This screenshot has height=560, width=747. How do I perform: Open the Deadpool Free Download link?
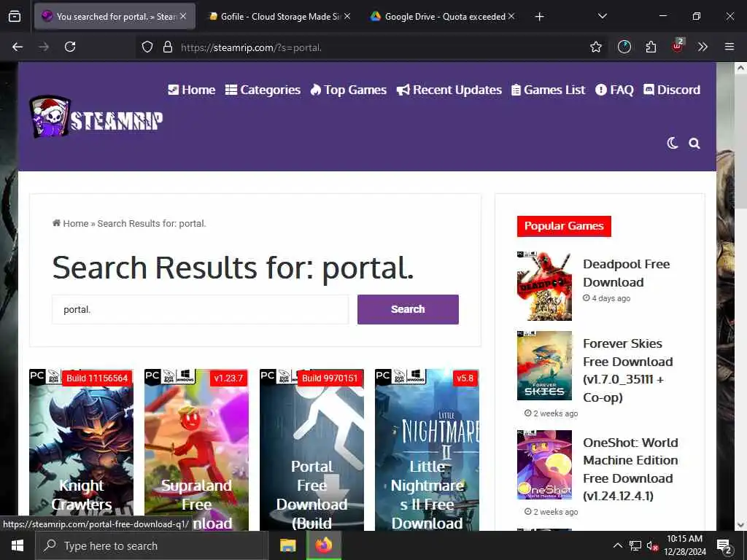(626, 273)
